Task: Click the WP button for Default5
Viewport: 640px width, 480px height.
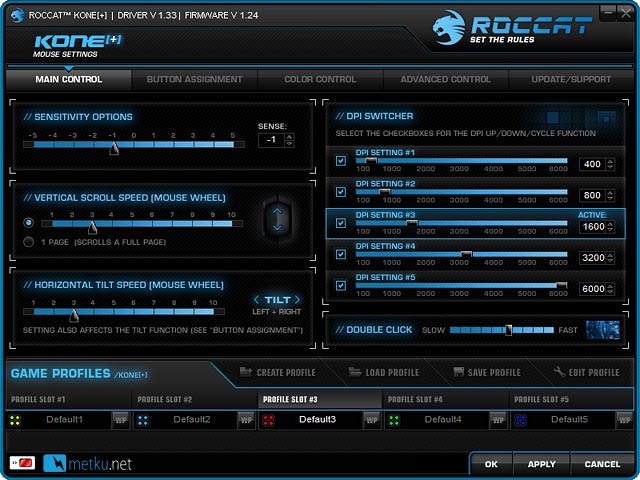Action: pos(624,420)
